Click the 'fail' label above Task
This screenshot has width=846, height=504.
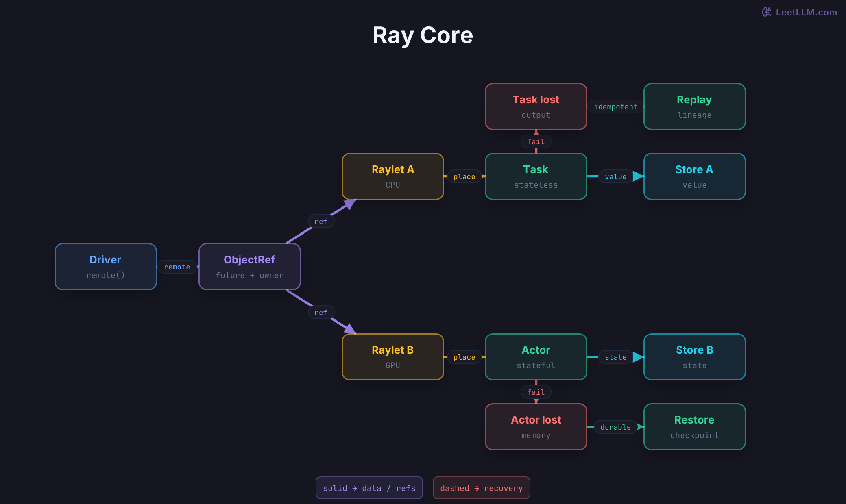tap(536, 141)
